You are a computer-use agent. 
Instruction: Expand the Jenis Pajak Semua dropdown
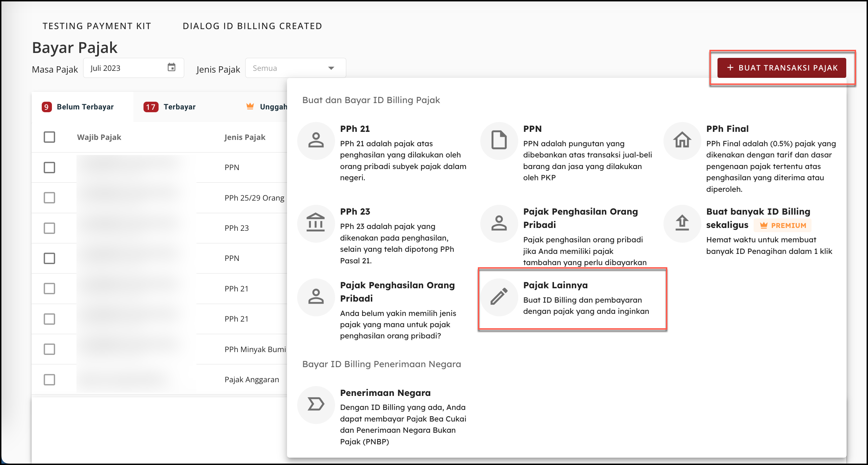[x=295, y=68]
